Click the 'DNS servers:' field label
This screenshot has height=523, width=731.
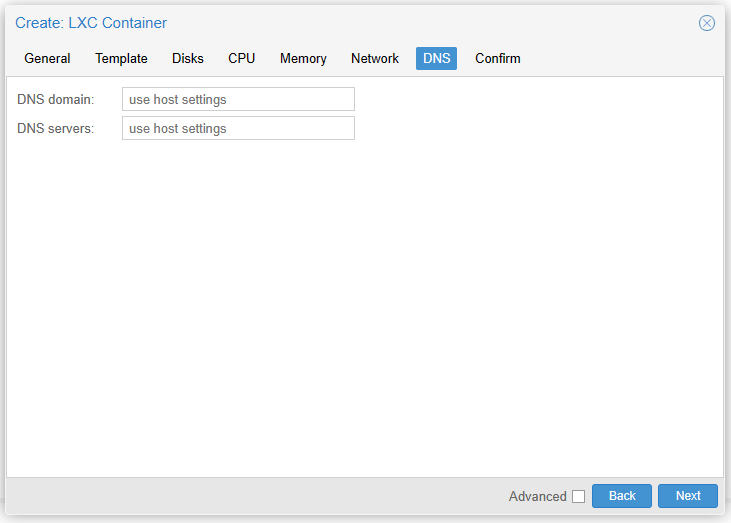tap(55, 128)
